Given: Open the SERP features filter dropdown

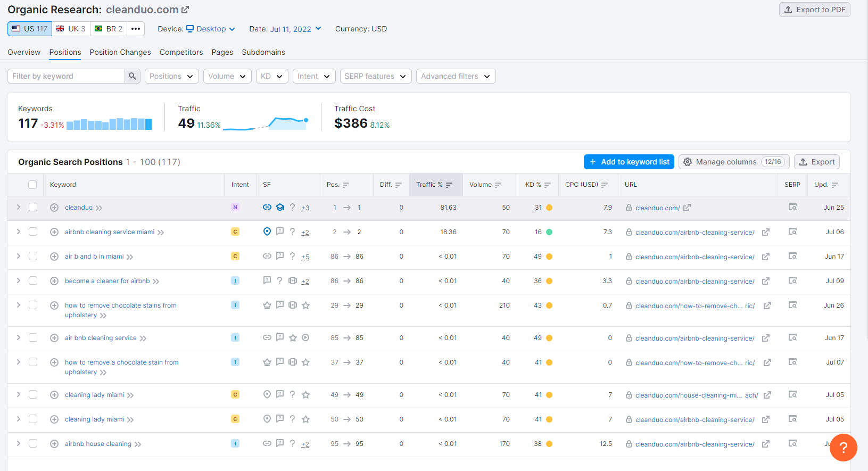Looking at the screenshot, I should pyautogui.click(x=375, y=76).
